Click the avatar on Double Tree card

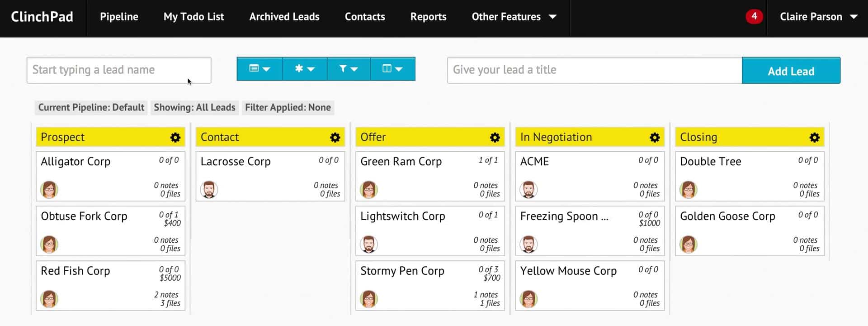point(689,190)
